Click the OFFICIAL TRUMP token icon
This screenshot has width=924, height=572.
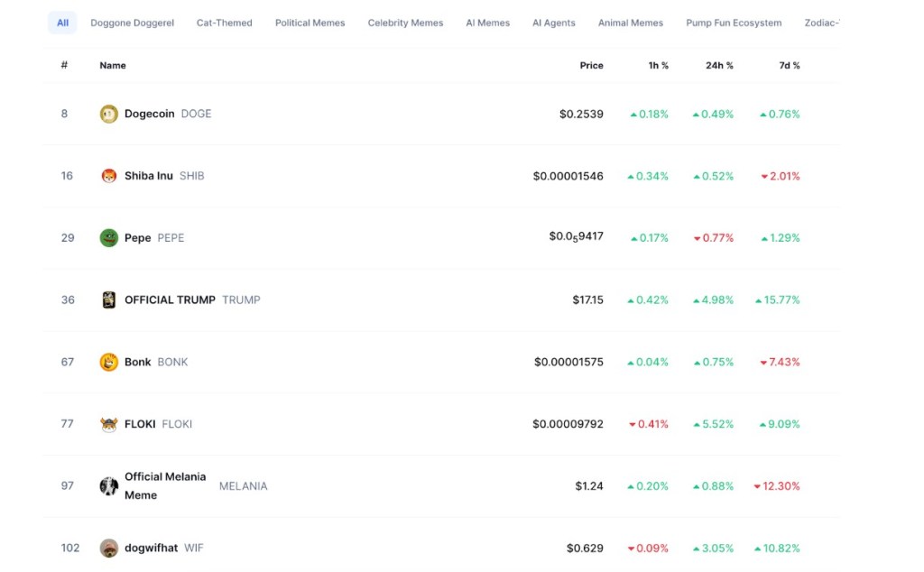[x=109, y=300]
